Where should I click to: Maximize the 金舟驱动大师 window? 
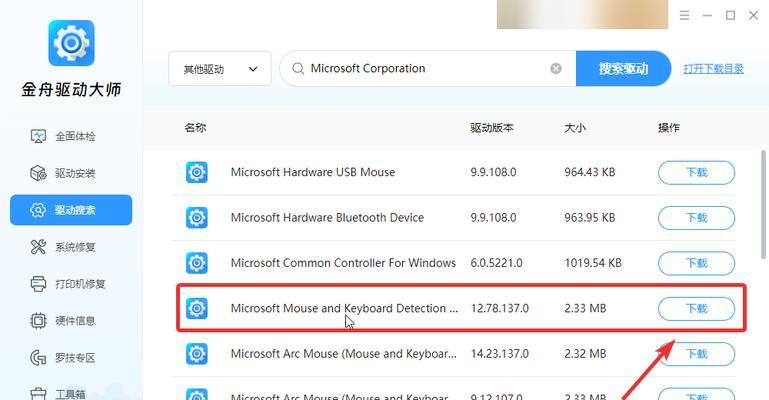pyautogui.click(x=730, y=15)
